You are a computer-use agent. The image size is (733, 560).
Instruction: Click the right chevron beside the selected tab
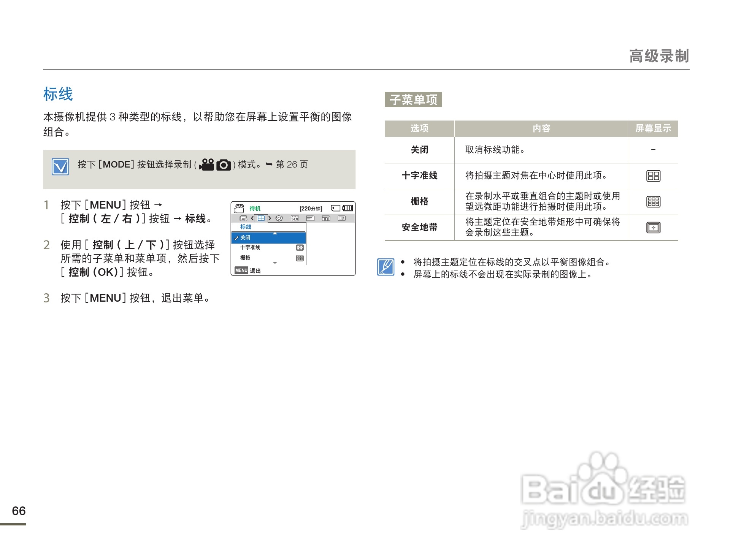coord(270,218)
